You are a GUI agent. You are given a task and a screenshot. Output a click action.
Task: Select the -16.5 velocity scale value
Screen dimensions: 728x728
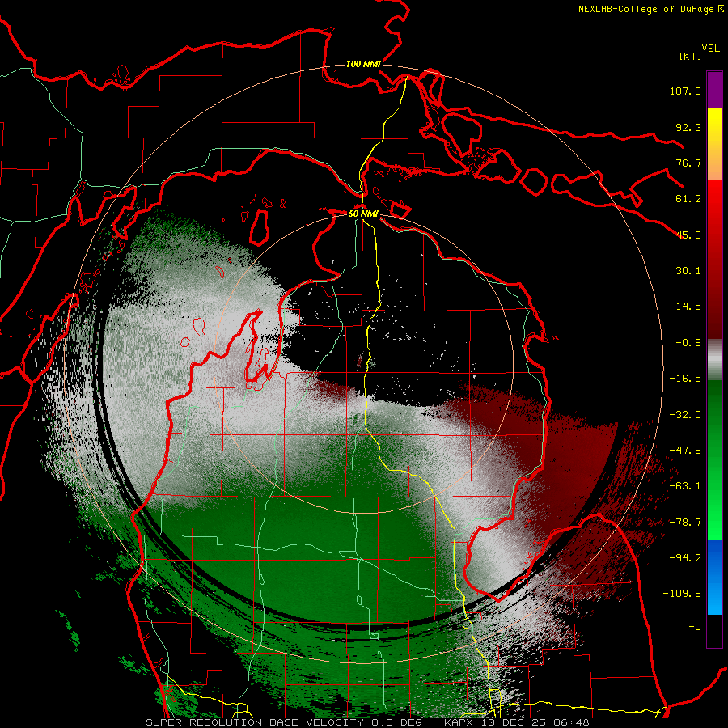[685, 379]
